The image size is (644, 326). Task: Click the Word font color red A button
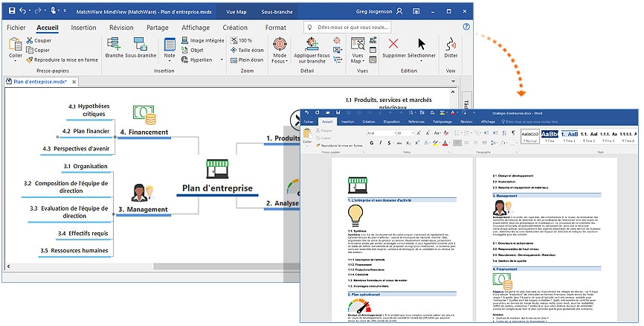click(x=445, y=143)
